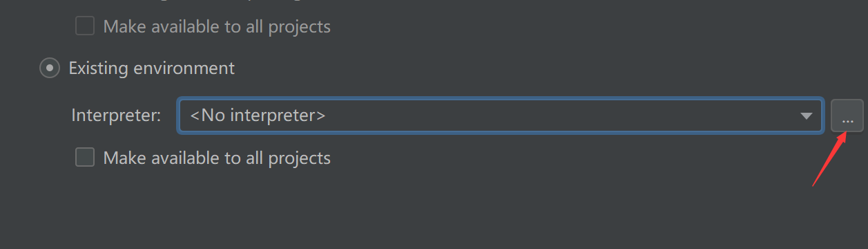
Task: Click the three-dots browse button beside Interpreter
Action: click(847, 116)
